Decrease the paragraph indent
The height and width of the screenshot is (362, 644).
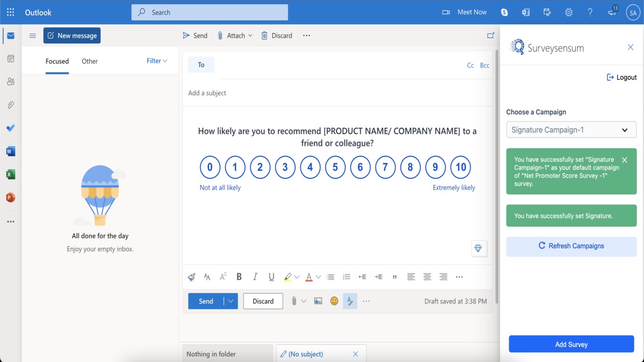click(363, 277)
